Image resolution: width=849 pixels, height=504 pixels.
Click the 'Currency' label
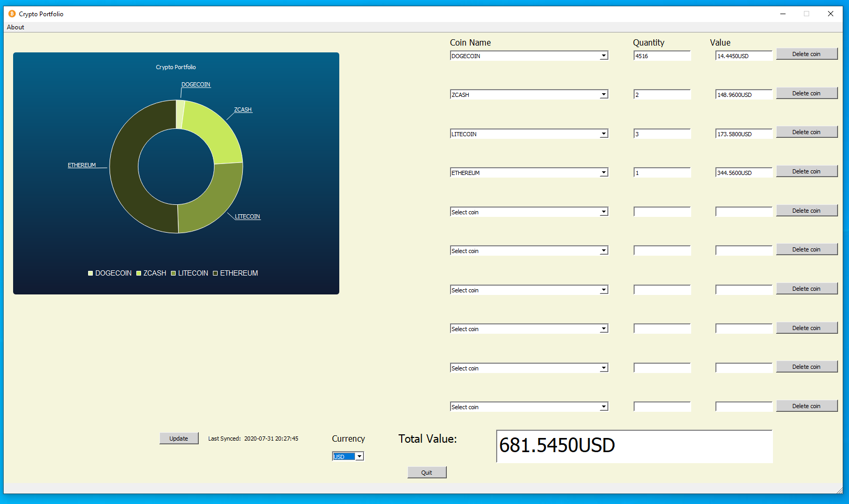(x=348, y=439)
